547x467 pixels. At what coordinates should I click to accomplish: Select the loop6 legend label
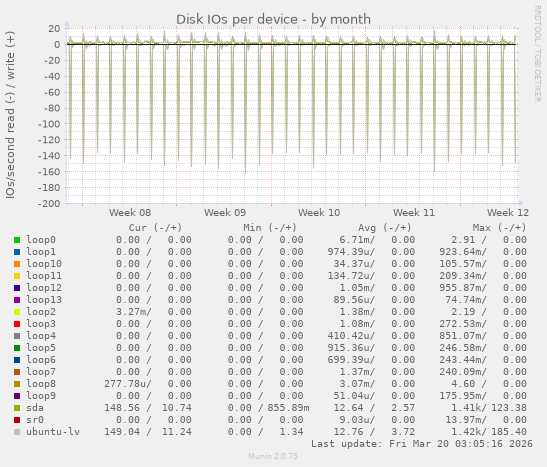pyautogui.click(x=41, y=360)
